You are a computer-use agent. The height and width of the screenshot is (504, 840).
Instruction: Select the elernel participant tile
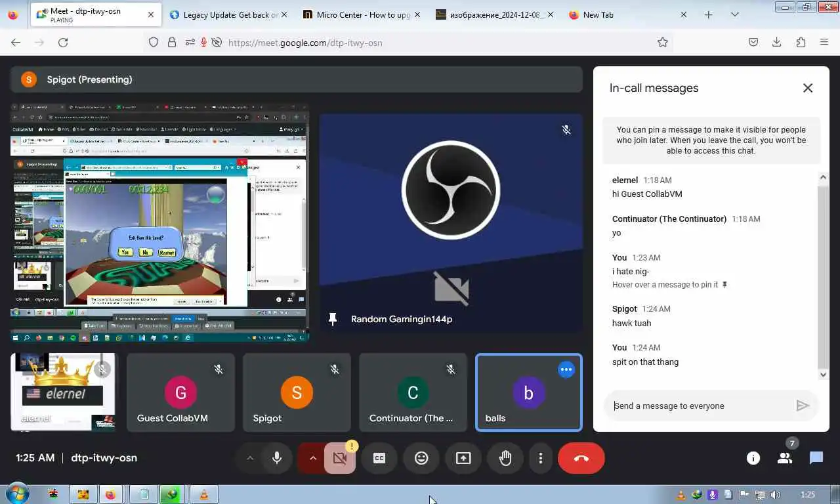click(x=63, y=392)
